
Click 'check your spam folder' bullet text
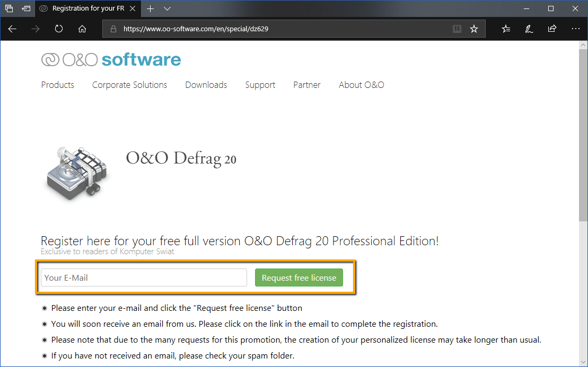(173, 356)
